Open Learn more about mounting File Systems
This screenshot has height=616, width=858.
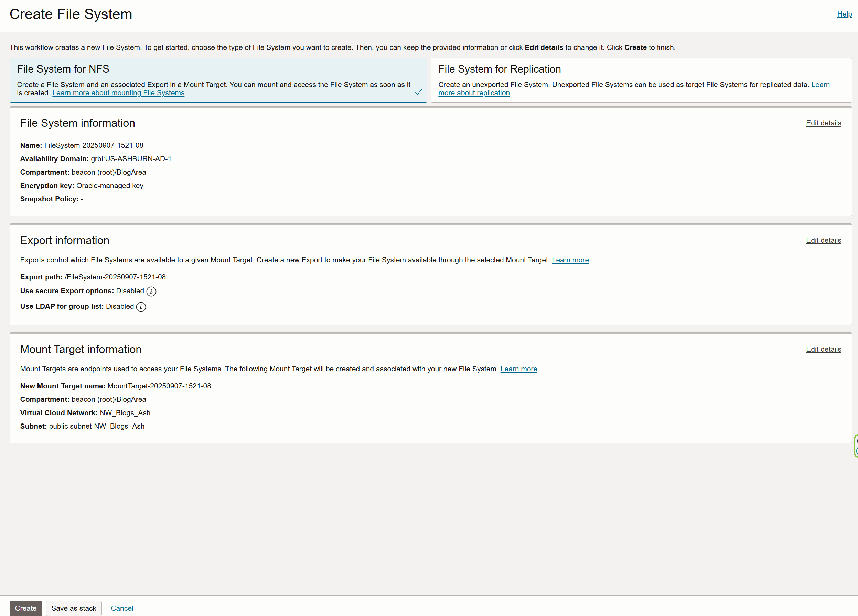pyautogui.click(x=118, y=93)
